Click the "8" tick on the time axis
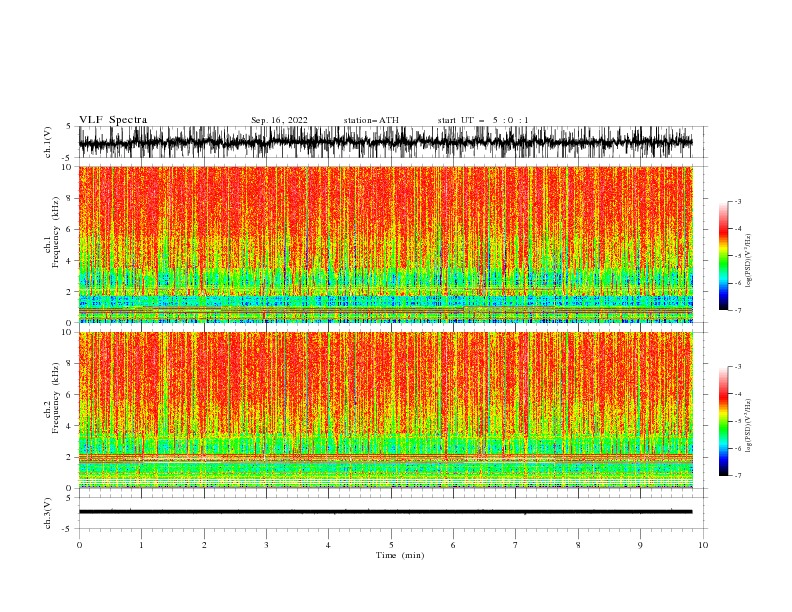 578,545
